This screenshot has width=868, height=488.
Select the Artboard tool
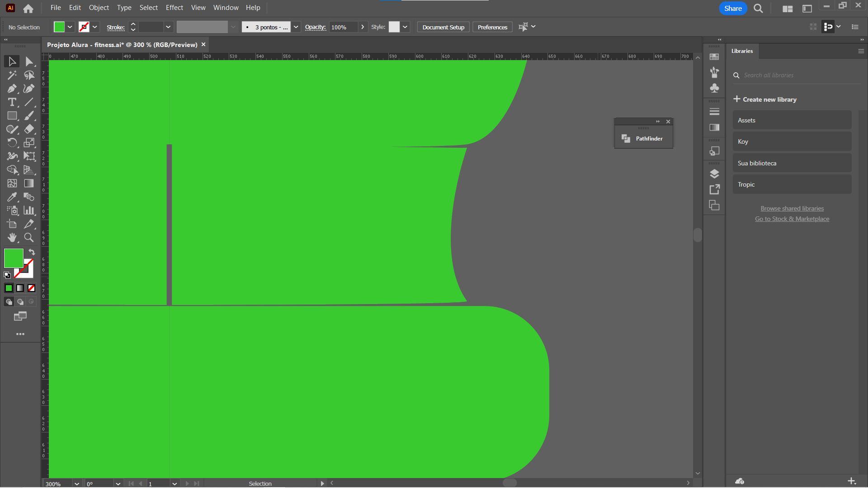pyautogui.click(x=12, y=224)
